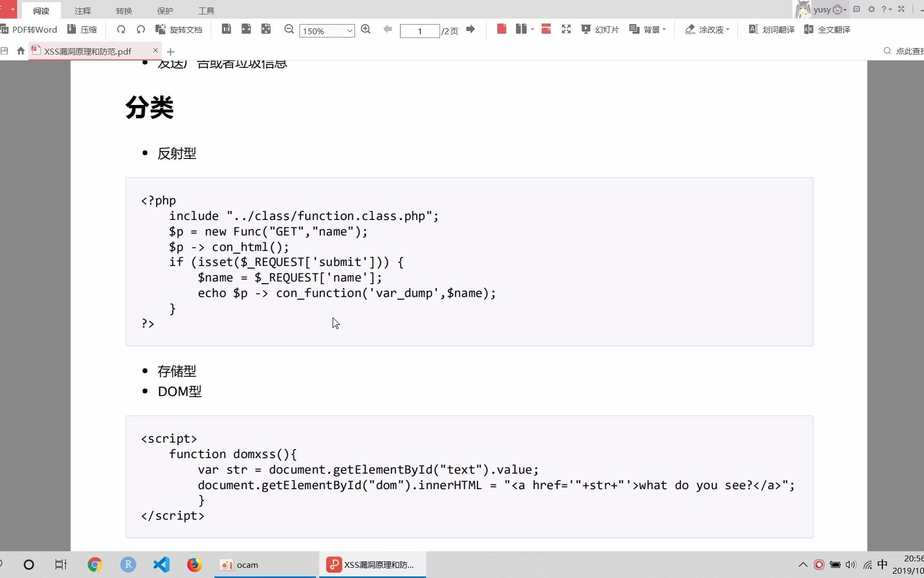Viewport: 924px width, 578px height.
Task: Open the network Wi-Fi tray icon
Action: click(867, 565)
